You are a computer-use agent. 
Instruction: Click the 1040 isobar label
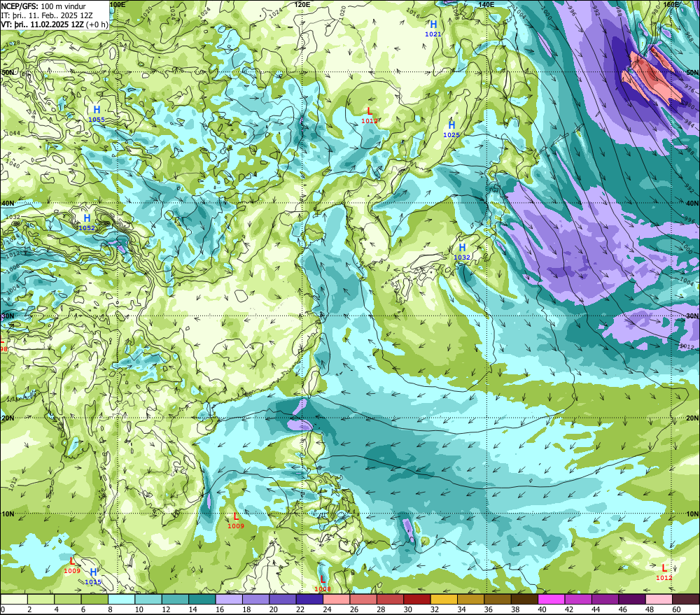point(13,165)
